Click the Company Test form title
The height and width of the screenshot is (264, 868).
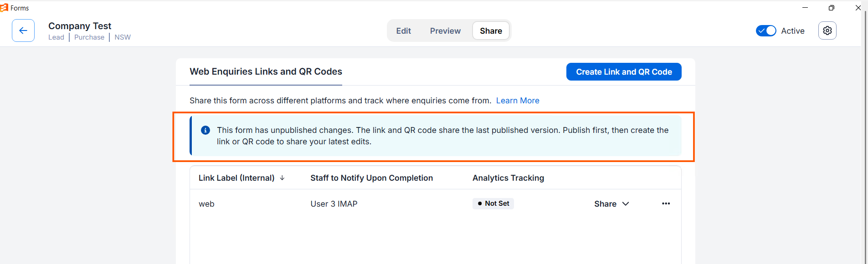click(x=80, y=26)
